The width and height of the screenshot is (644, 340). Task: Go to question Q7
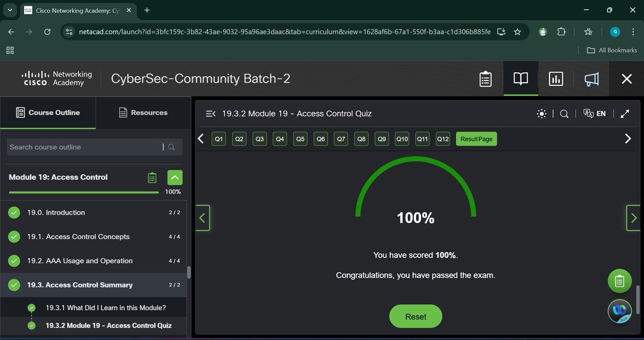(341, 139)
